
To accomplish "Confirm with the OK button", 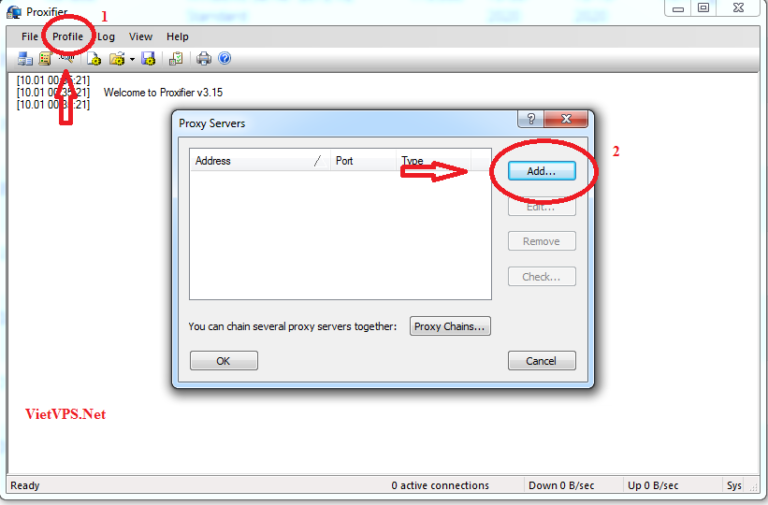I will click(223, 361).
